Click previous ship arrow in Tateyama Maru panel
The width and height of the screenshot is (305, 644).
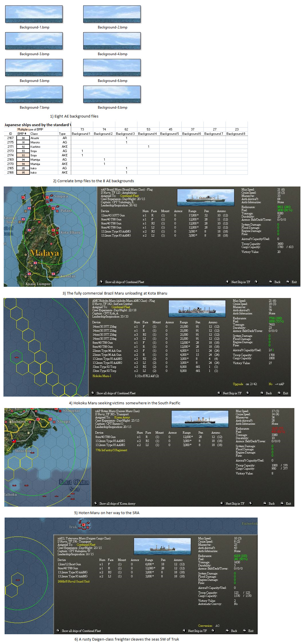pos(184,630)
